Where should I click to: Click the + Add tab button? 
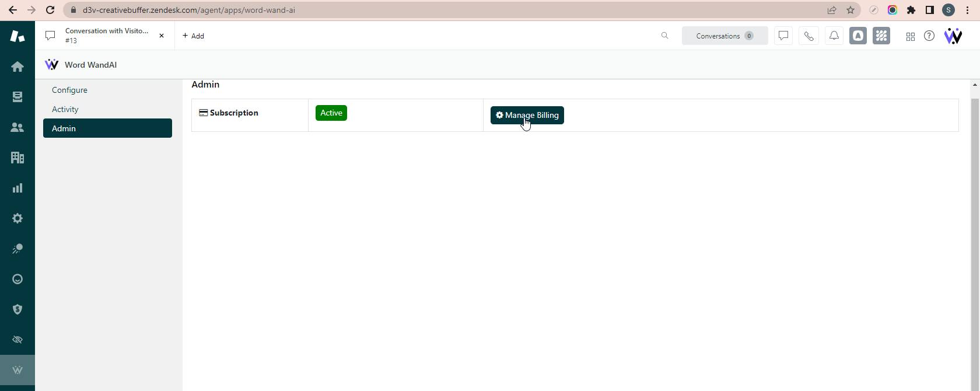pyautogui.click(x=193, y=36)
